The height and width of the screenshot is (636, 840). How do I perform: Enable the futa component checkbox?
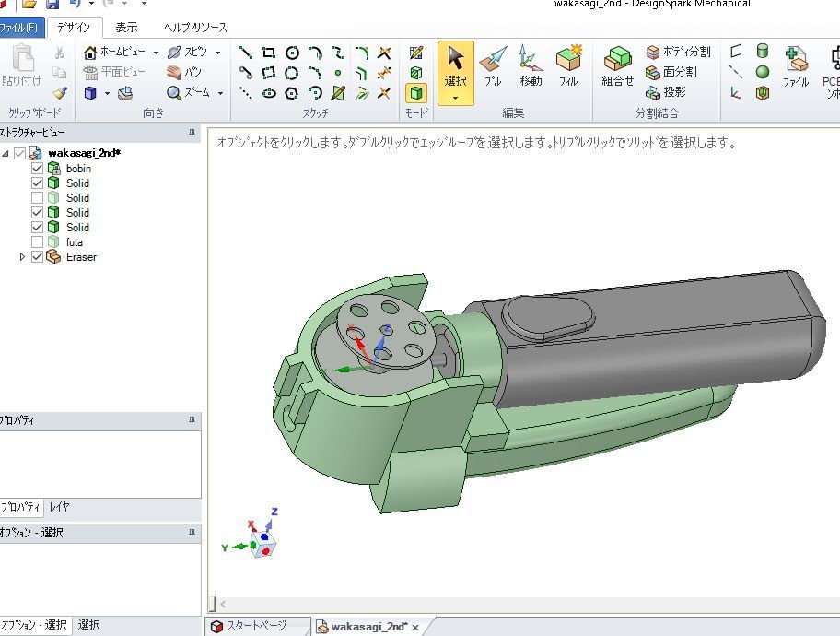click(38, 242)
